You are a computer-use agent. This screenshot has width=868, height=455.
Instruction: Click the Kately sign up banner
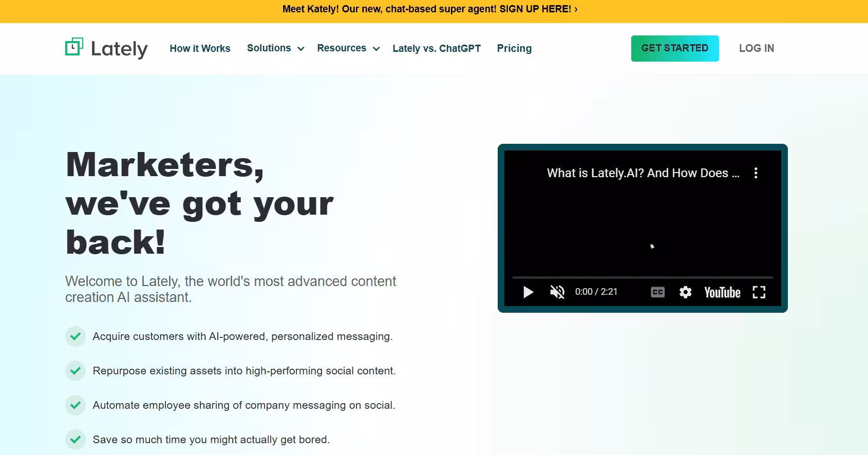tap(430, 9)
